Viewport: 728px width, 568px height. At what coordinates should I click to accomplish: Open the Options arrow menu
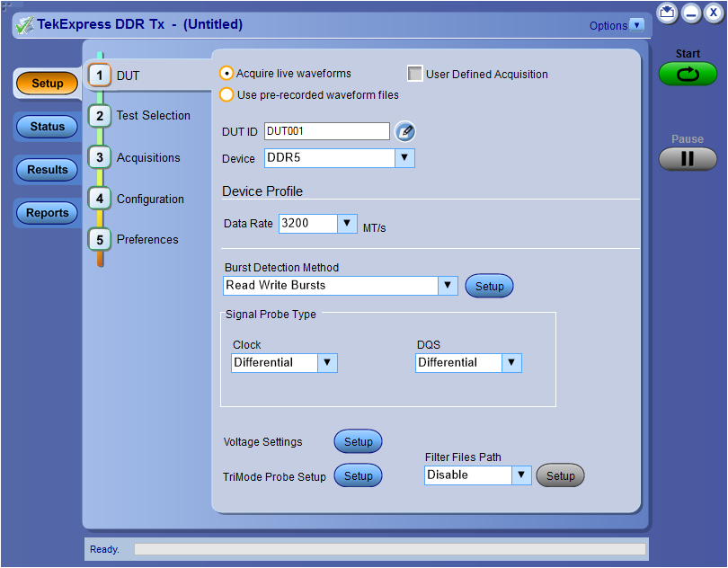tap(637, 25)
